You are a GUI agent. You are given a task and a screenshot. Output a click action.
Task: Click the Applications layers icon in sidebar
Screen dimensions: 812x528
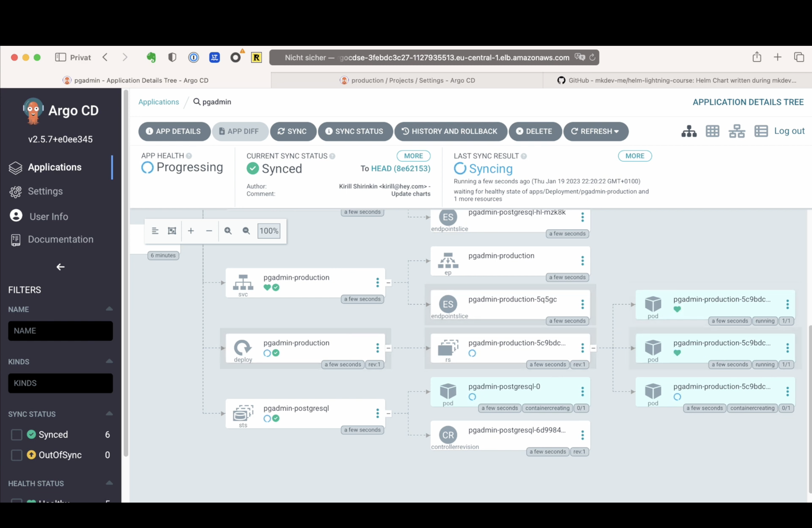click(15, 167)
